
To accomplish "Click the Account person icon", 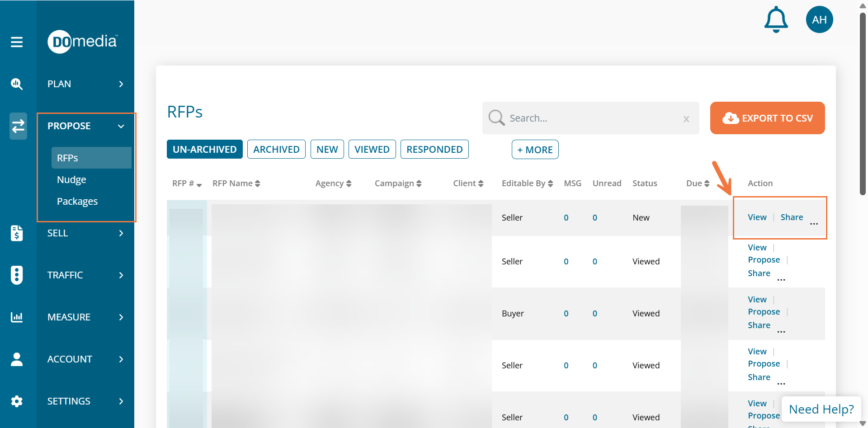I will pos(17,359).
